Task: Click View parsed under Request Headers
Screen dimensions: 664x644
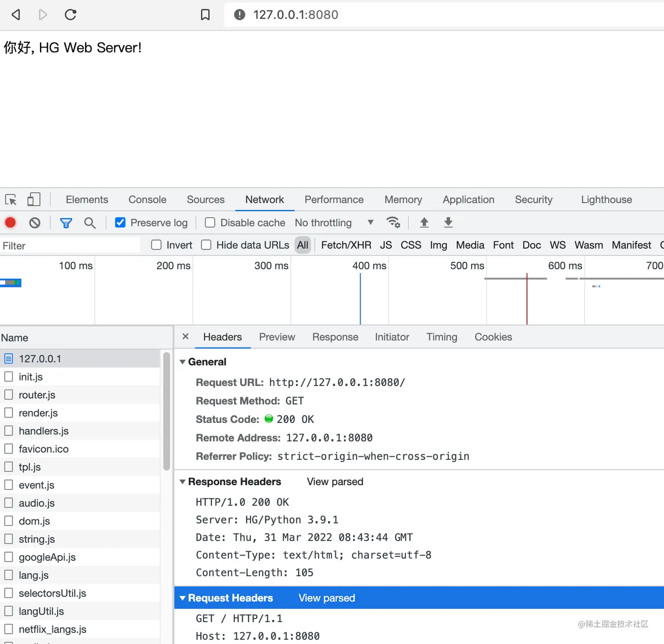Action: coord(327,598)
